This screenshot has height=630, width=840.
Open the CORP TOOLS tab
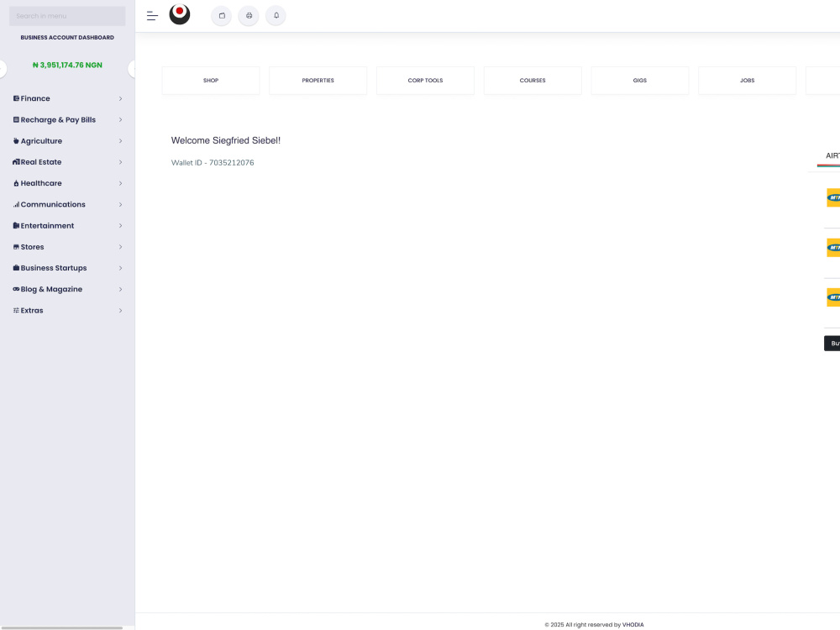pyautogui.click(x=425, y=81)
